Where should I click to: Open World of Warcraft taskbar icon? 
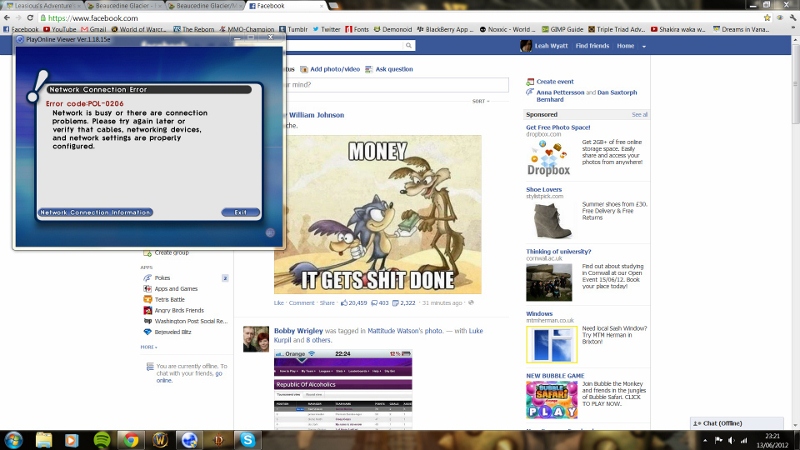pos(159,439)
